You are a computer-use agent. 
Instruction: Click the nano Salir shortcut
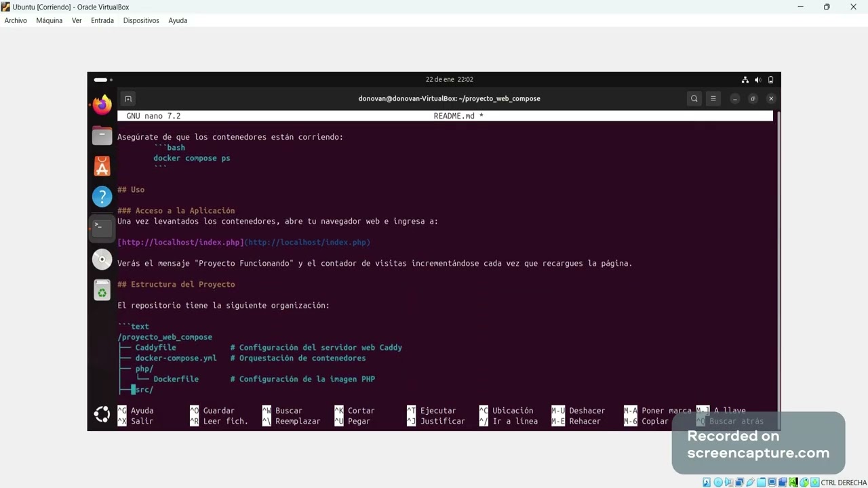[136, 422]
